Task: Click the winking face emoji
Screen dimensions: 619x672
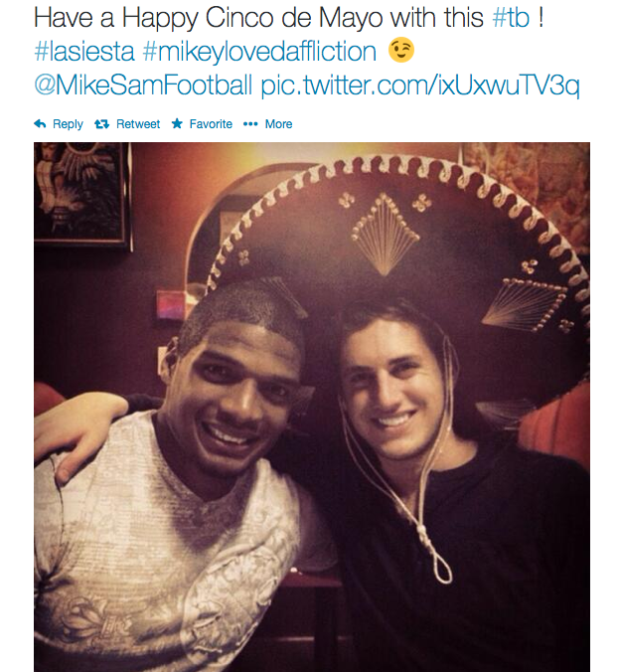Action: [401, 50]
